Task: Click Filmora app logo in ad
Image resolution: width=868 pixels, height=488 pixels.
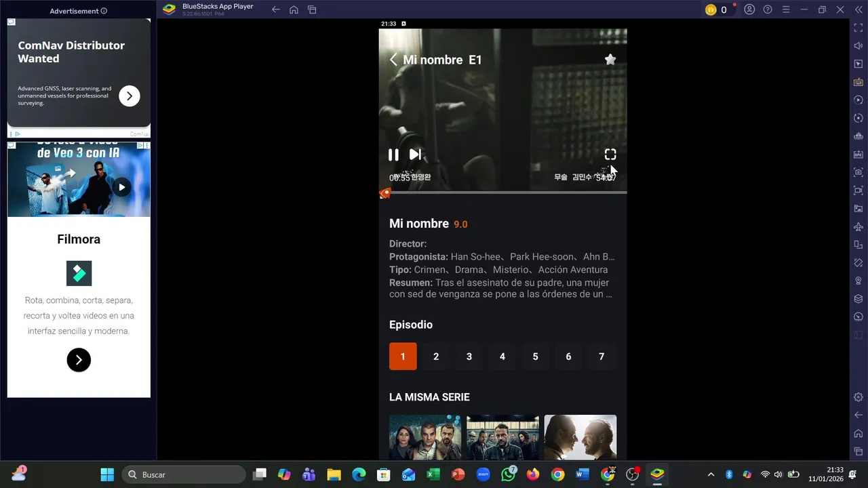Action: click(x=79, y=273)
